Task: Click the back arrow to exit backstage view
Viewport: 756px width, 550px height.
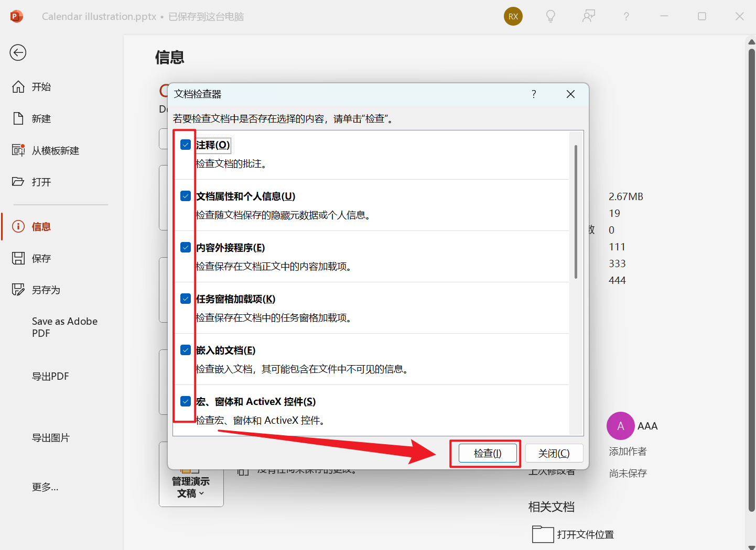Action: [x=18, y=52]
